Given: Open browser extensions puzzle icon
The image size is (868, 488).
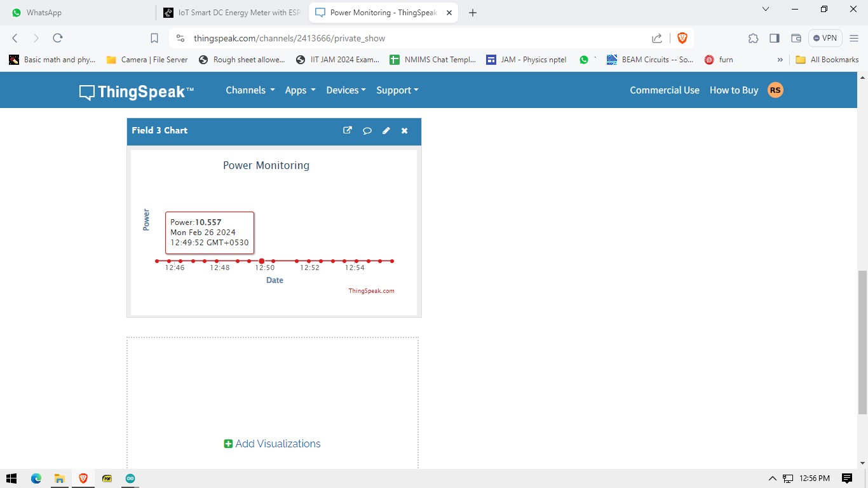Looking at the screenshot, I should point(753,38).
